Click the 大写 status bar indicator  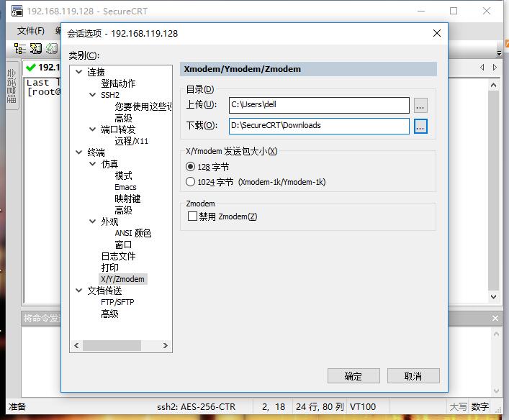point(458,407)
